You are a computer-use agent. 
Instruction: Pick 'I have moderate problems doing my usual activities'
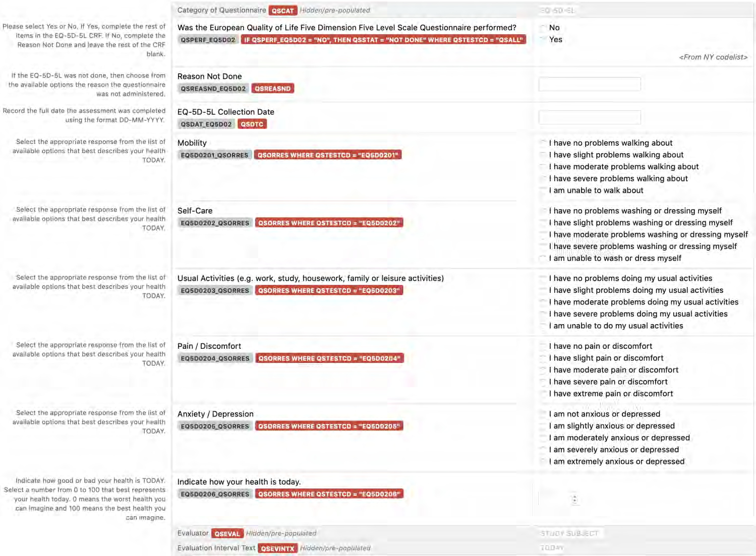543,302
